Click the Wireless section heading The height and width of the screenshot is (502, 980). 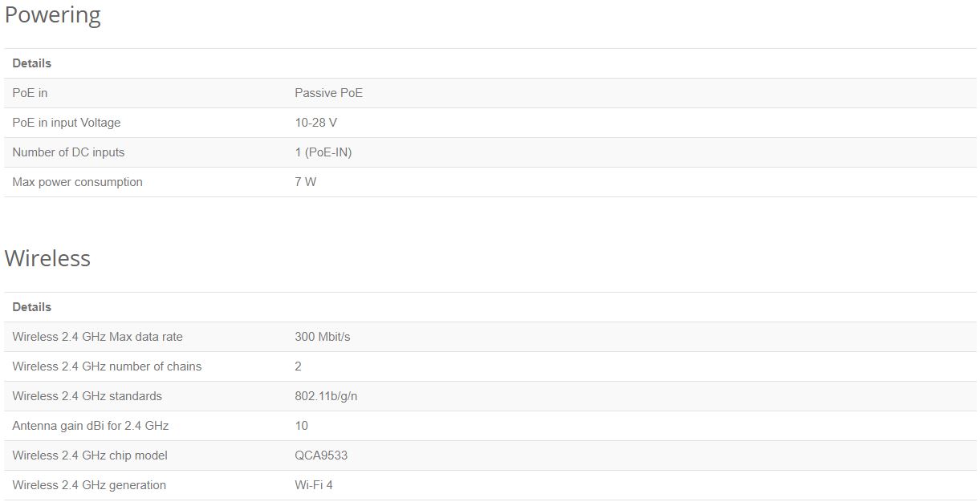click(47, 258)
